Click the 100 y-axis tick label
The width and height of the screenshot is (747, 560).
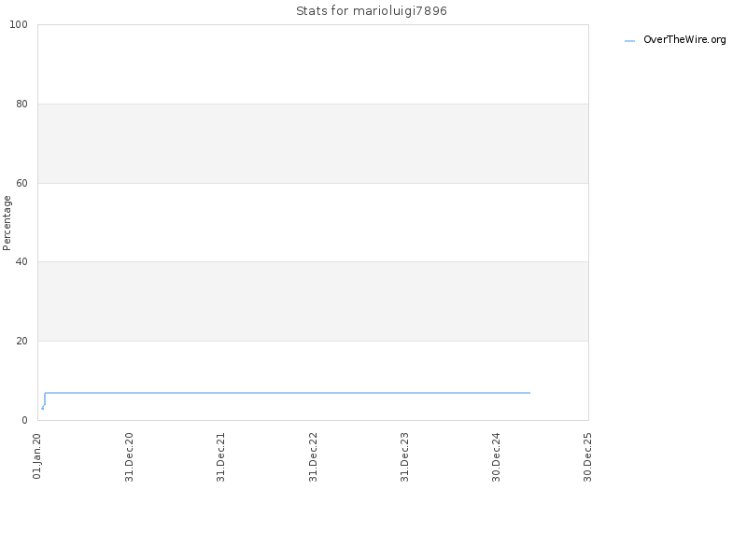19,25
